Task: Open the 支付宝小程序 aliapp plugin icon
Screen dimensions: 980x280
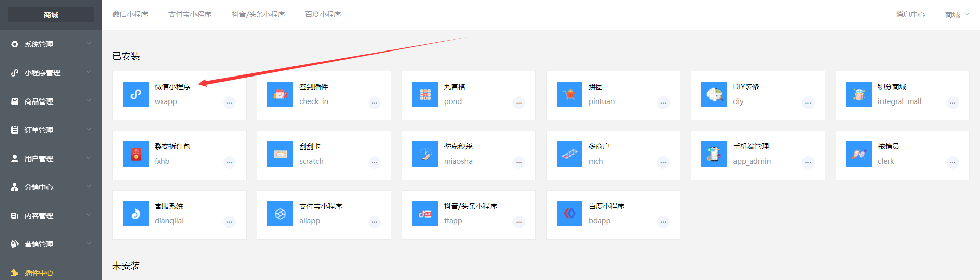Action: (x=280, y=214)
